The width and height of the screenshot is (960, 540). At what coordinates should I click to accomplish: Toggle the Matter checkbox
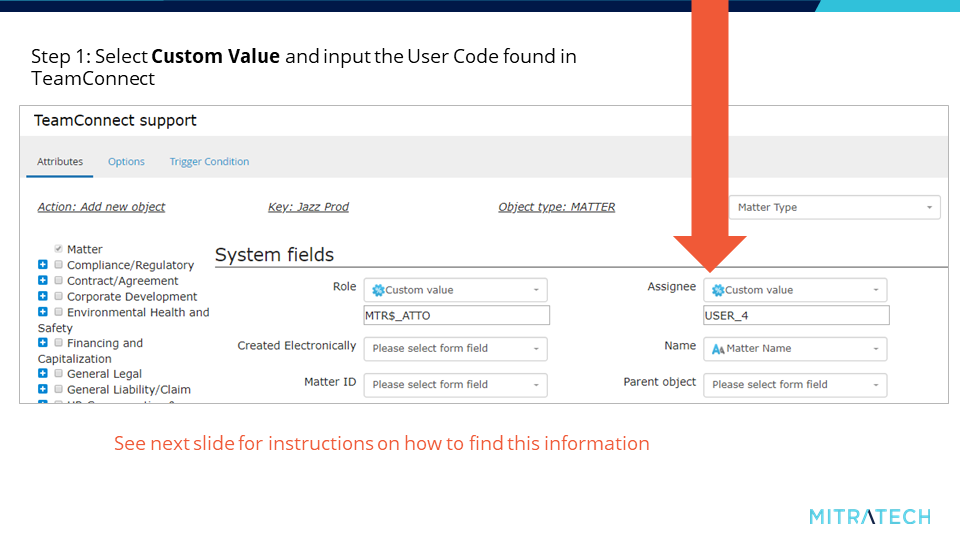tap(58, 249)
